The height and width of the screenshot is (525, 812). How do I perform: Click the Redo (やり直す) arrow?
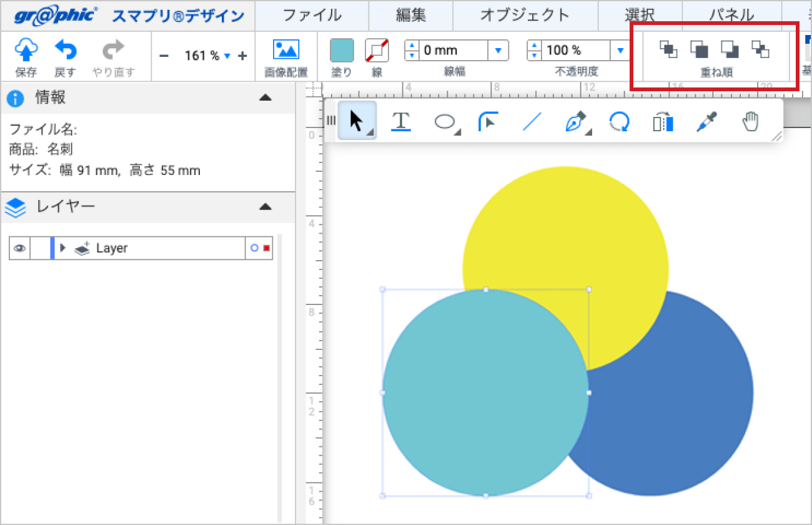[113, 49]
